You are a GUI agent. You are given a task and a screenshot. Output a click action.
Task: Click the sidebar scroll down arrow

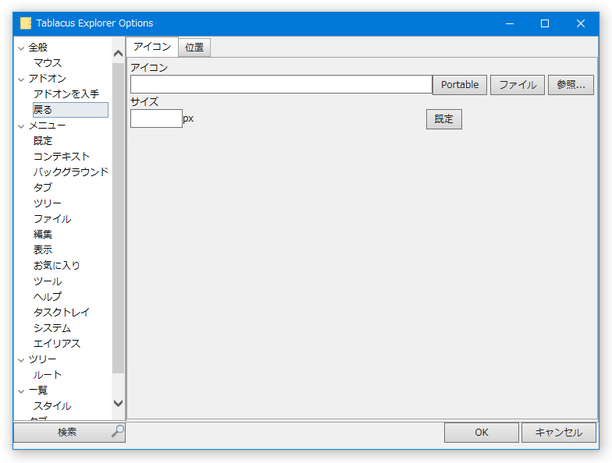point(118,403)
